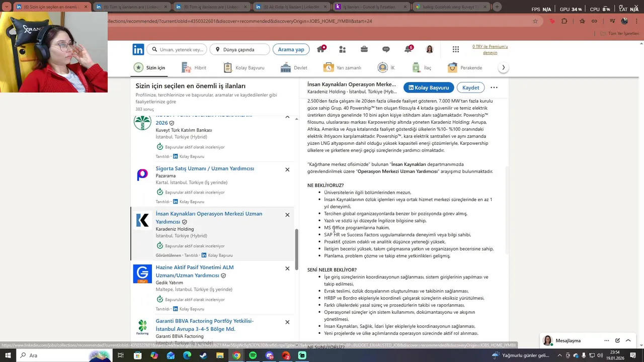Open the LinkedIn Home house icon
Viewport: 644px width, 362px height.
coord(320,49)
